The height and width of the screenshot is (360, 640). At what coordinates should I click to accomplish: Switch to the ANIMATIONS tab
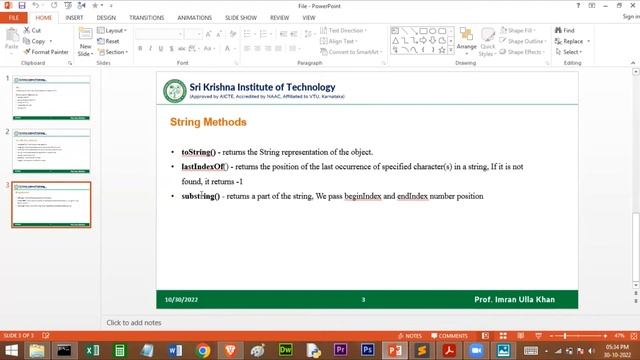(194, 18)
